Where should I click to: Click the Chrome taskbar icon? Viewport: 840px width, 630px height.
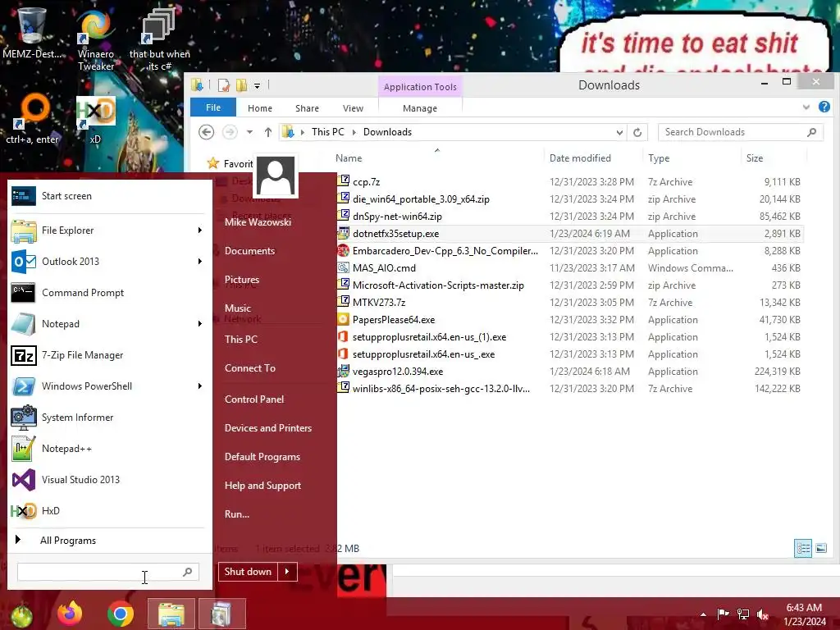coord(120,614)
